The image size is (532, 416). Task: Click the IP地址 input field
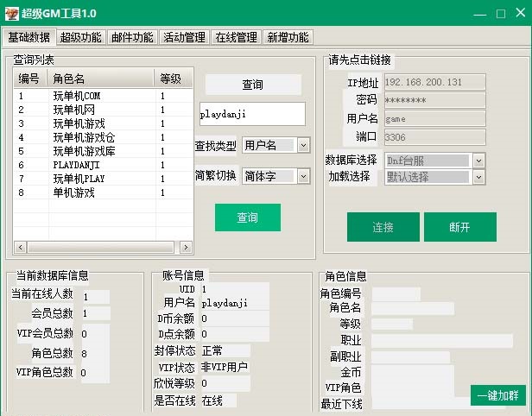[x=434, y=83]
